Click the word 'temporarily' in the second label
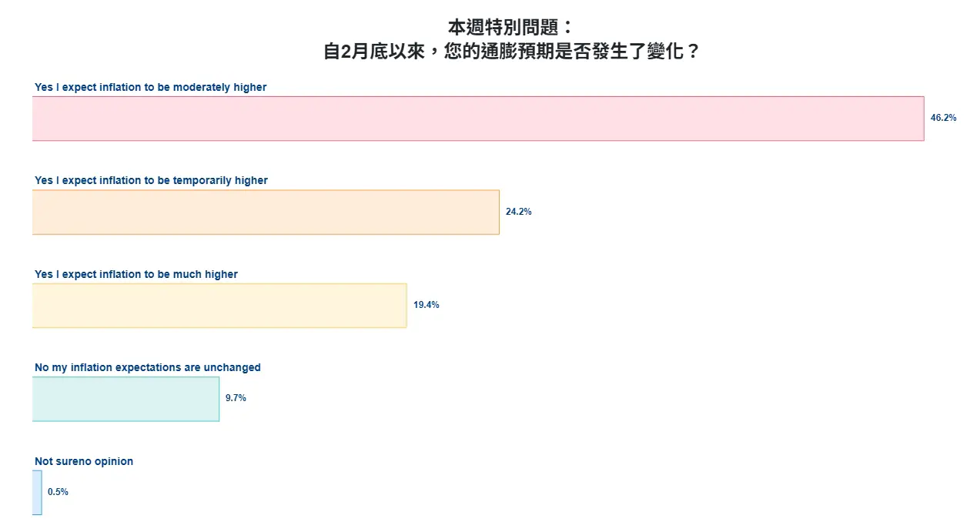The height and width of the screenshot is (532, 980). tap(202, 180)
